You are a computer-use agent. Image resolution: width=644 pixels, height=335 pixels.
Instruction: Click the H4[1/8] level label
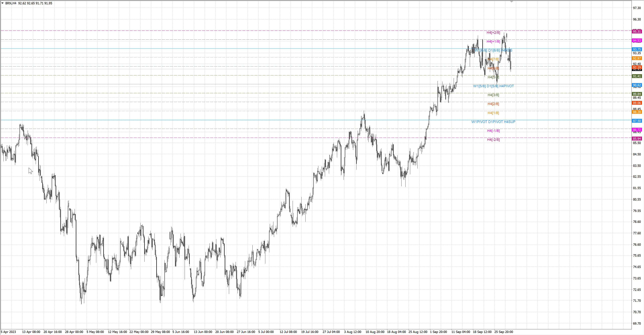[493, 113]
